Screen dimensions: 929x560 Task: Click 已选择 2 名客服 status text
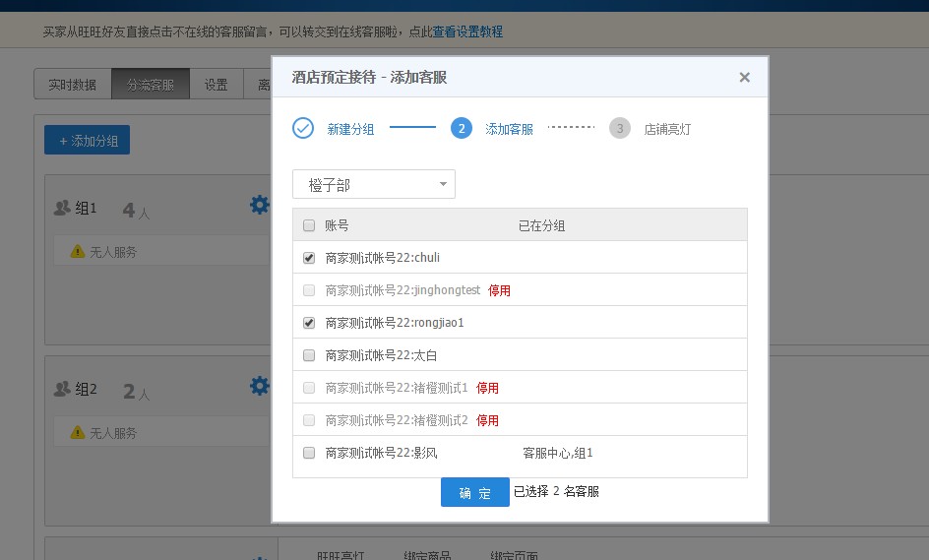pyautogui.click(x=556, y=491)
